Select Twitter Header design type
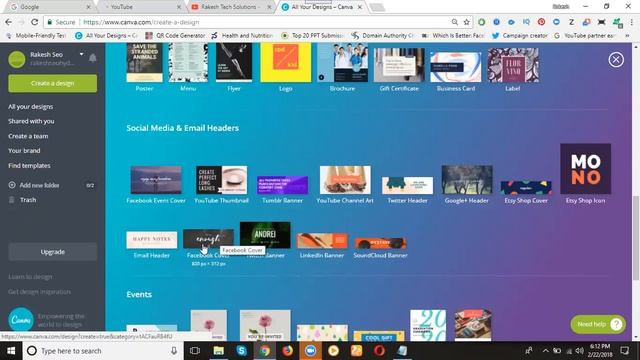 (x=407, y=185)
